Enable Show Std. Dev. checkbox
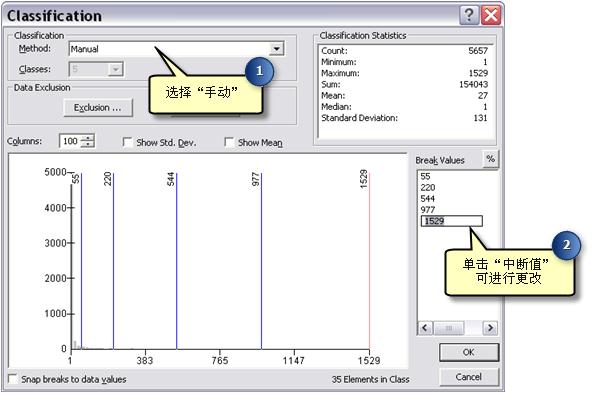Screen dimensions: 594x396 128,142
